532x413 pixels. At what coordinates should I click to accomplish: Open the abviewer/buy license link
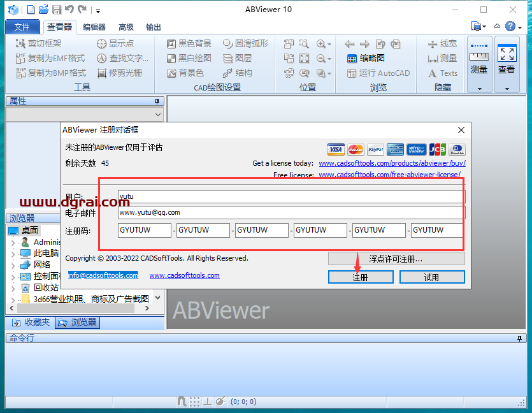pyautogui.click(x=392, y=163)
